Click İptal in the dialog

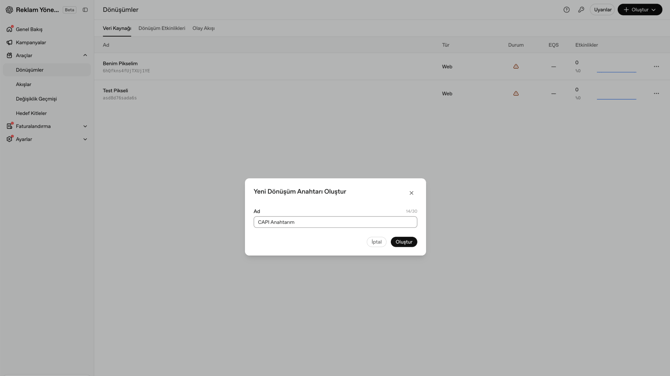pyautogui.click(x=376, y=242)
